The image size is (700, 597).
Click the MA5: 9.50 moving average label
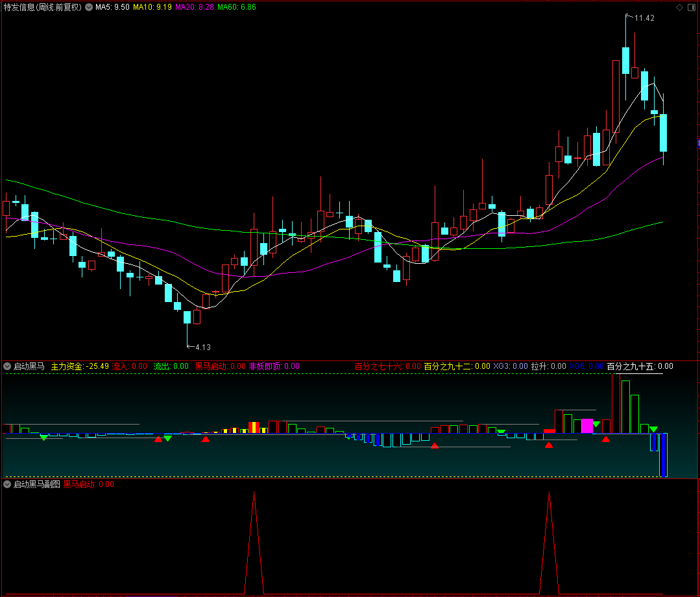pos(112,7)
